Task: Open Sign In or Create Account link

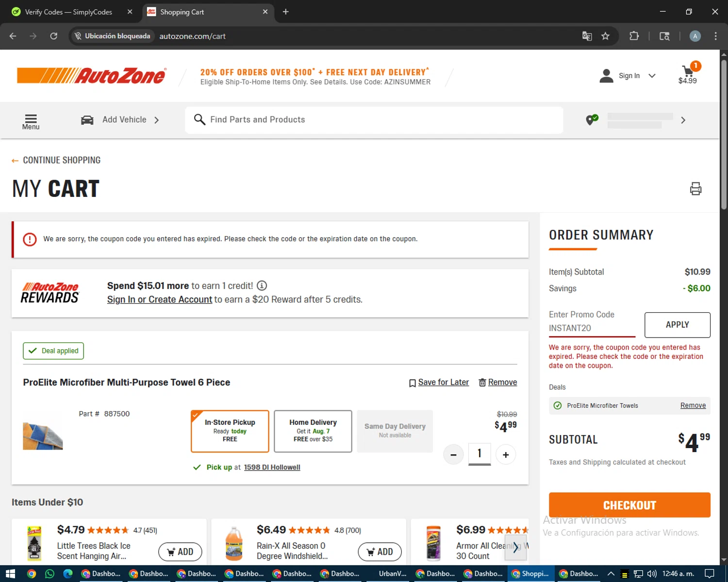Action: [160, 299]
